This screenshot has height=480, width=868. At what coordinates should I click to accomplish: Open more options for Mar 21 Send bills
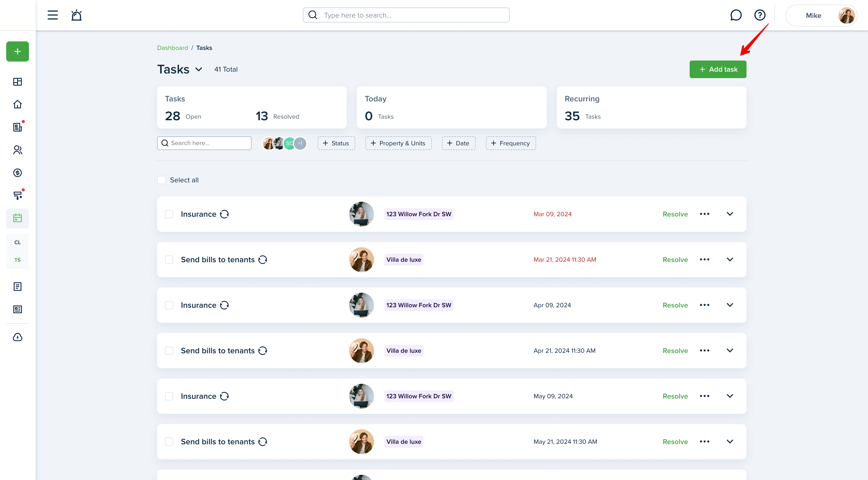coord(705,260)
